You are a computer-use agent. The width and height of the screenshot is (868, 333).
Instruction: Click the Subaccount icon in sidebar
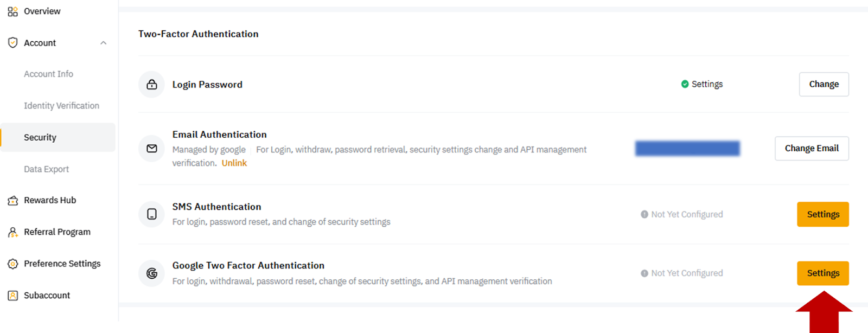(12, 295)
